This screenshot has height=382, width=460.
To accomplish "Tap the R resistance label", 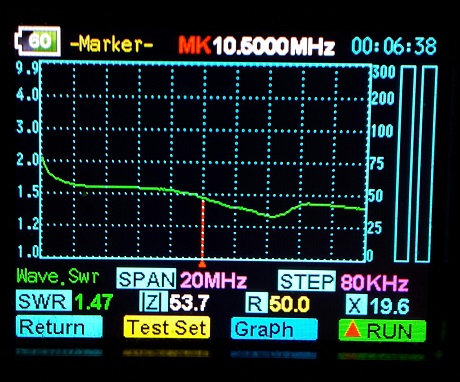I will click(256, 303).
